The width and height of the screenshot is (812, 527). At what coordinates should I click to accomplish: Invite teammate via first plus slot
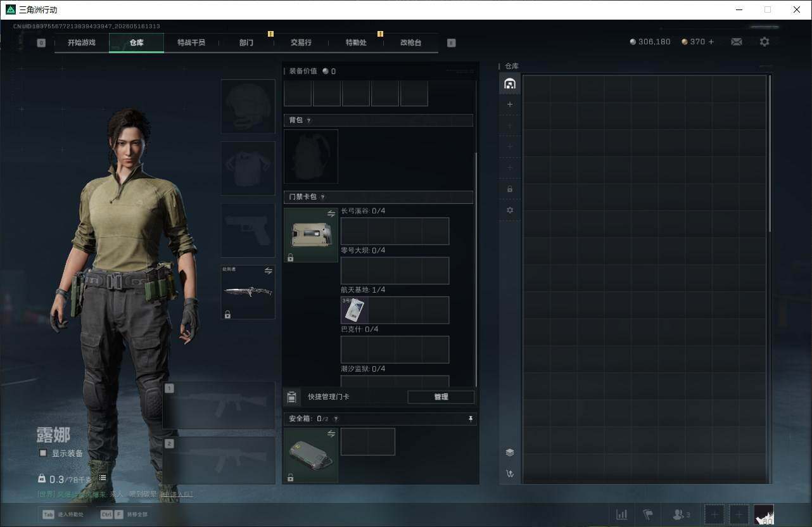[714, 514]
